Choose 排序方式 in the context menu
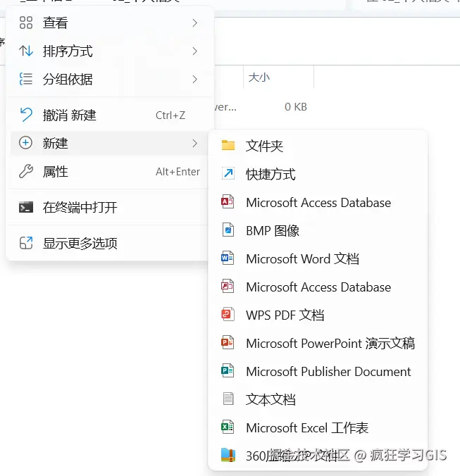The height and width of the screenshot is (476, 460). (x=109, y=51)
